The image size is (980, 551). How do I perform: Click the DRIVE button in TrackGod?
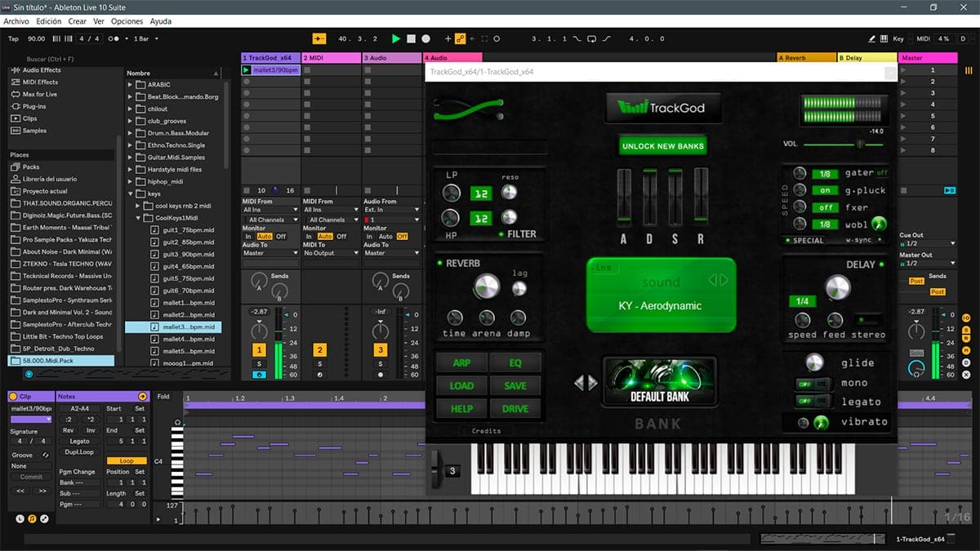click(x=514, y=408)
